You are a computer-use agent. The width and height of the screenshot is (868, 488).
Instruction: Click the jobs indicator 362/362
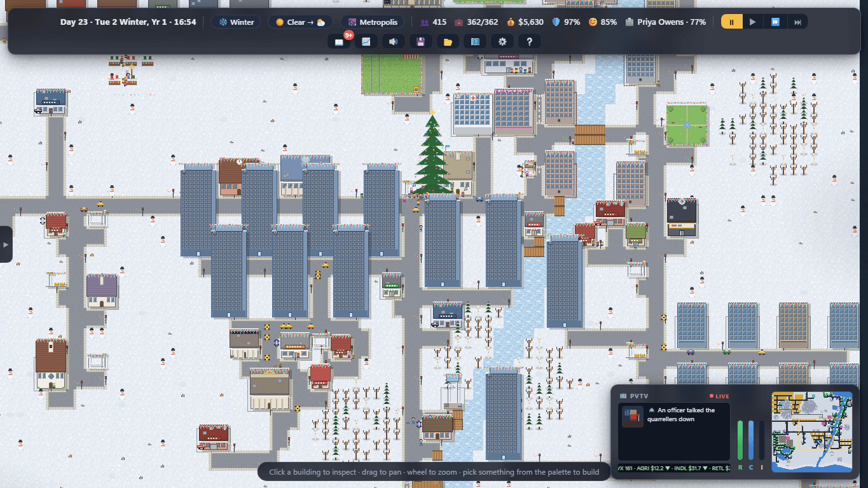pos(476,22)
